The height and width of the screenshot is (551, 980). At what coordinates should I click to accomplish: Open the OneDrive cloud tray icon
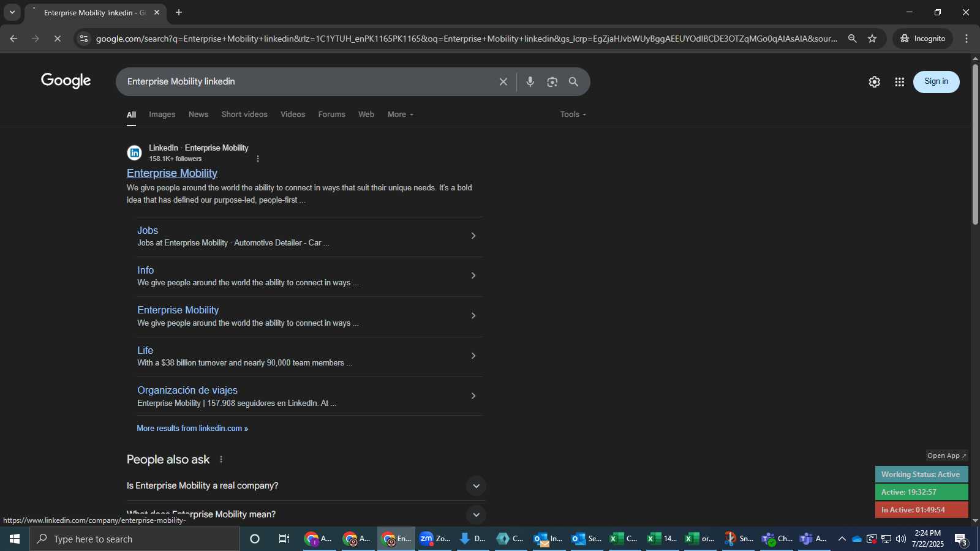coord(857,539)
